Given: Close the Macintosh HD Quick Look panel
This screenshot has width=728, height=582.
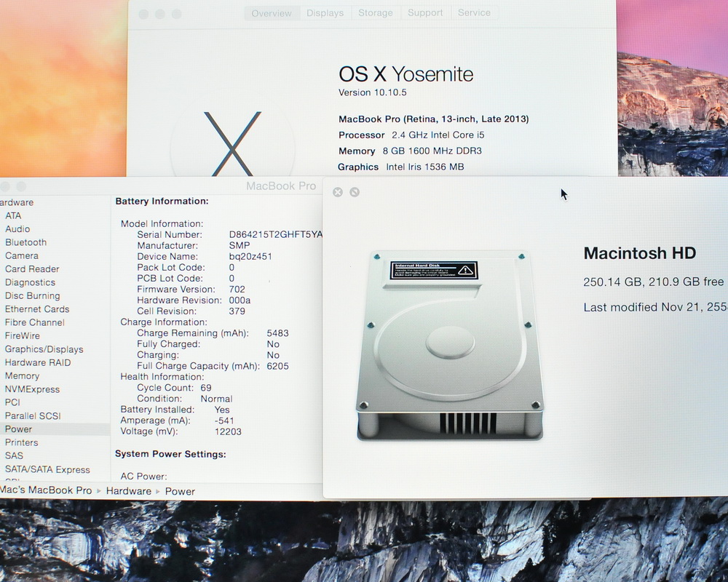Looking at the screenshot, I should 338,192.
